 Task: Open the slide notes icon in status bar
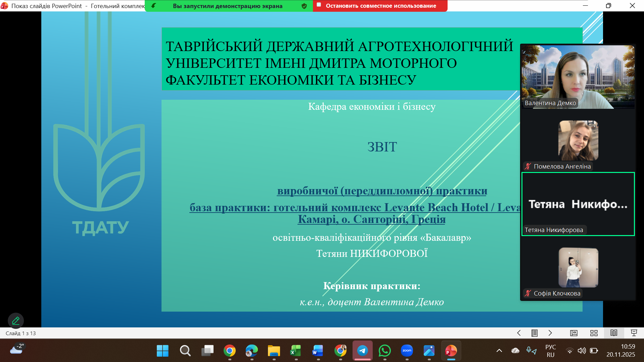pos(535,333)
